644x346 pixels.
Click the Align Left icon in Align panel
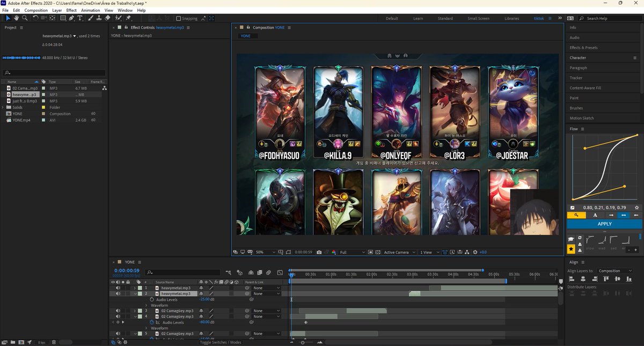(570, 279)
